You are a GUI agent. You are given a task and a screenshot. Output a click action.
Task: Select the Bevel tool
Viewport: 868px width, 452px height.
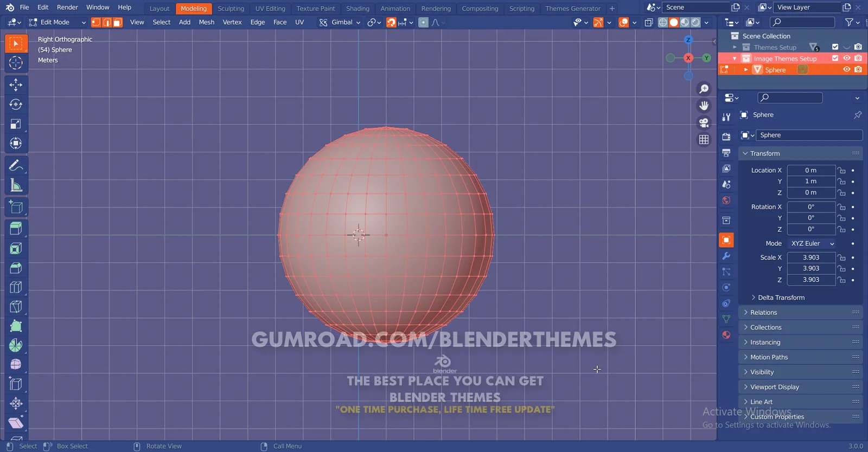point(16,268)
